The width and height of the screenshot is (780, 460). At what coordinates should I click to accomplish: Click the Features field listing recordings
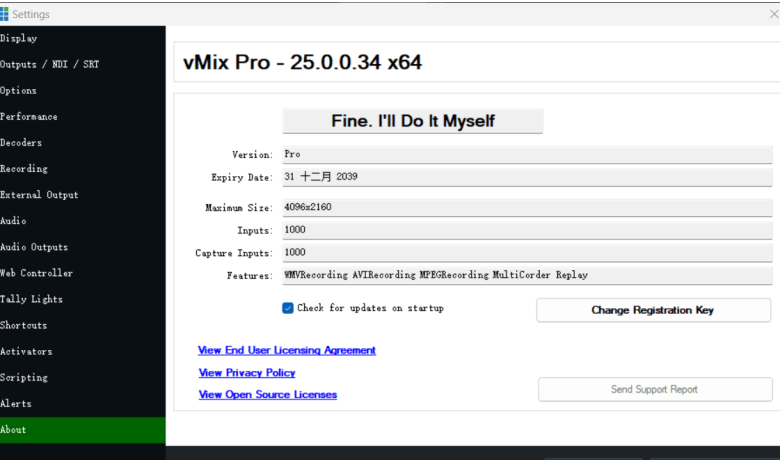click(x=527, y=275)
